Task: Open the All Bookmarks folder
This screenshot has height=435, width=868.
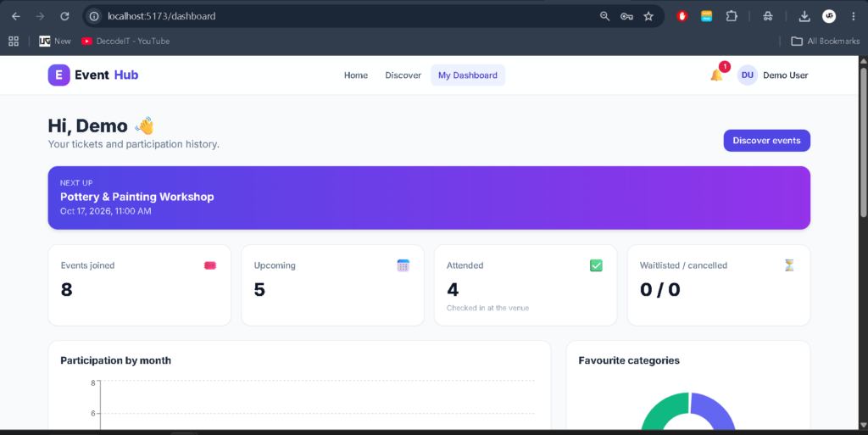Action: [826, 41]
